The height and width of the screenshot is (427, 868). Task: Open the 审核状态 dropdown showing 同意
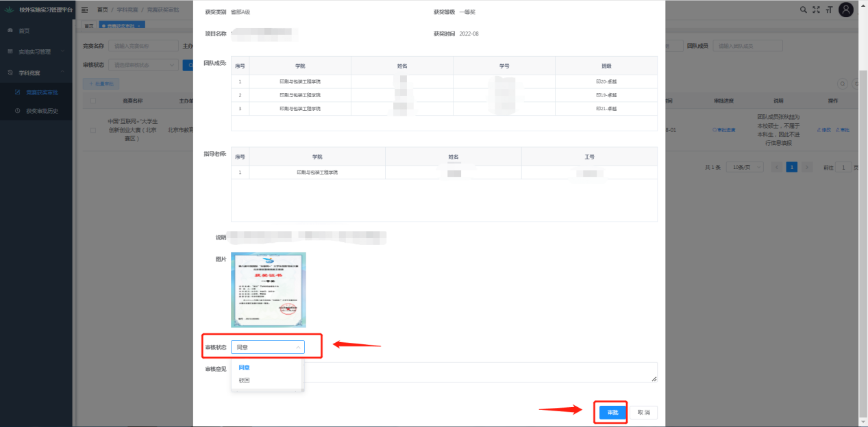tap(268, 347)
